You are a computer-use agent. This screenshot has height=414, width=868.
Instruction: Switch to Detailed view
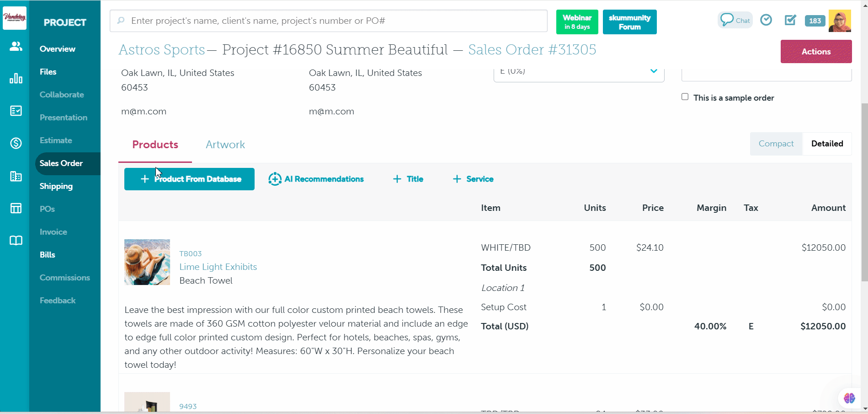click(827, 144)
